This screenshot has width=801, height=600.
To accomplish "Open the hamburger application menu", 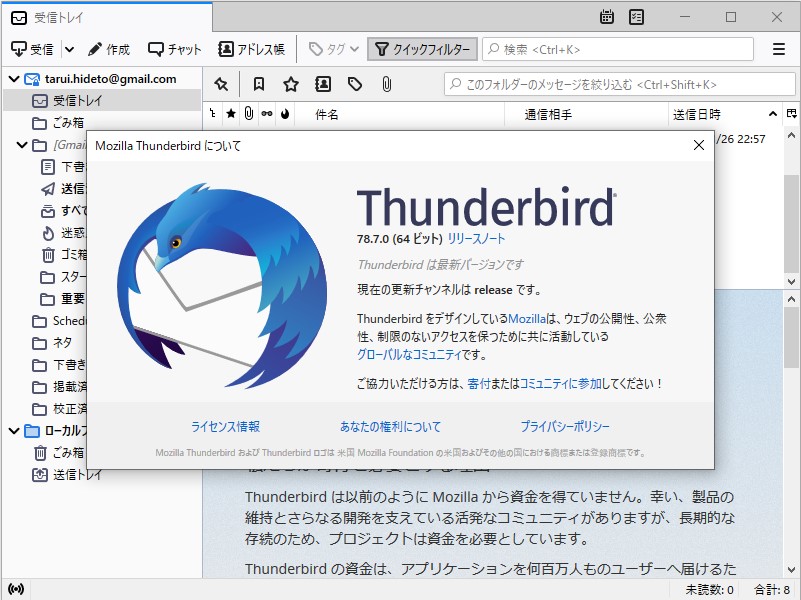I will click(778, 48).
